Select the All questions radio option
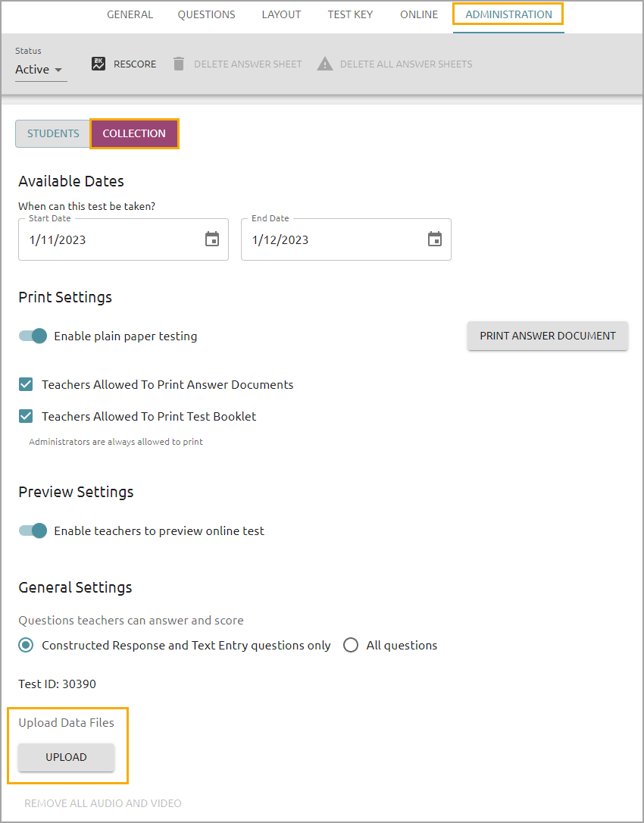The image size is (644, 823). 351,645
